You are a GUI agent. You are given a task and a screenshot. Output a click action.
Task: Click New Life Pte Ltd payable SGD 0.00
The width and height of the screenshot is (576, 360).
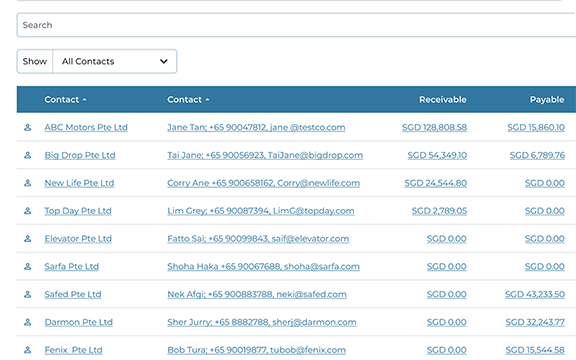(545, 183)
